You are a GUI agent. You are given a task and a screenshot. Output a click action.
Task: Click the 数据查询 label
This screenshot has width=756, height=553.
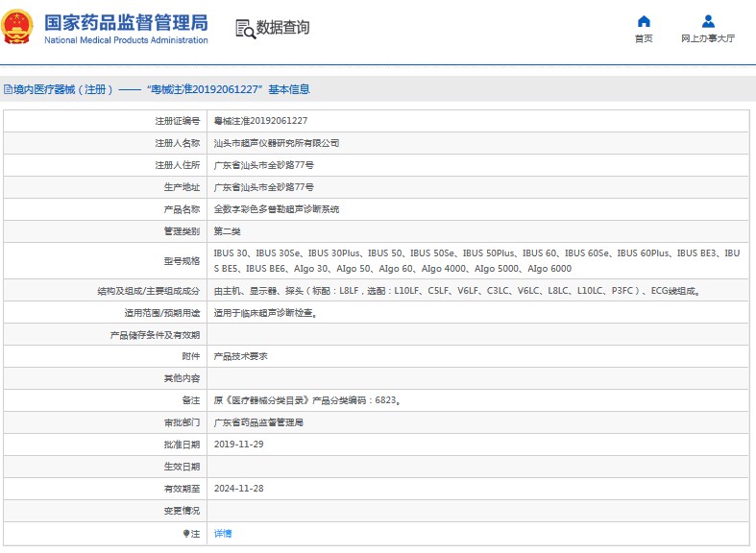282,28
